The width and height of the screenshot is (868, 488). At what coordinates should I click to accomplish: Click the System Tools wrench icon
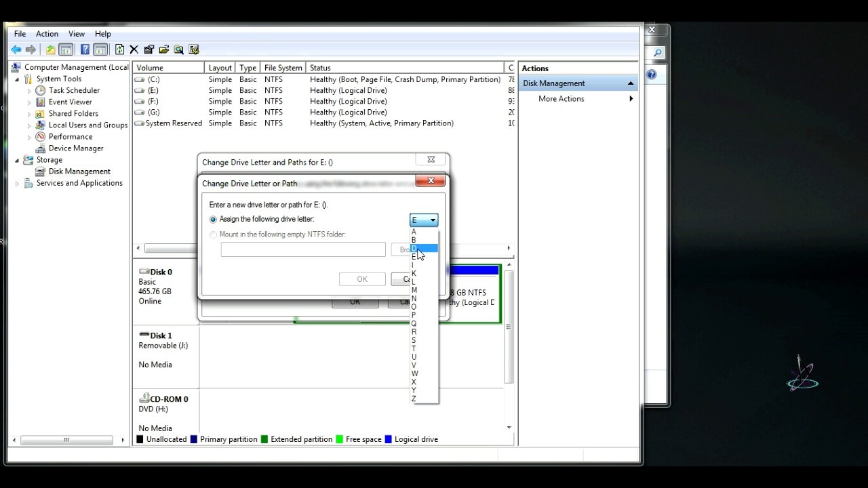28,79
